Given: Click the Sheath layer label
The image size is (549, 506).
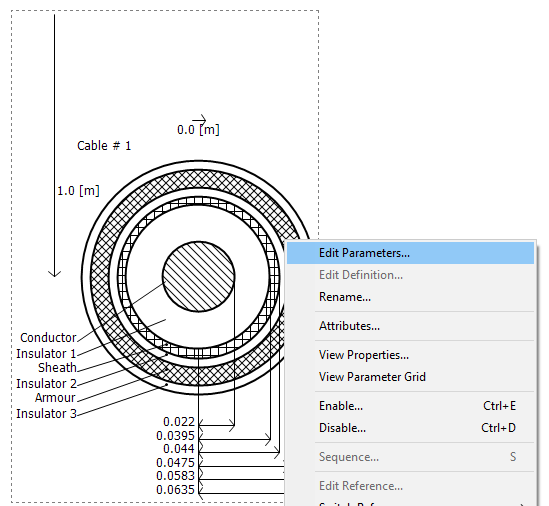Looking at the screenshot, I should (x=57, y=368).
